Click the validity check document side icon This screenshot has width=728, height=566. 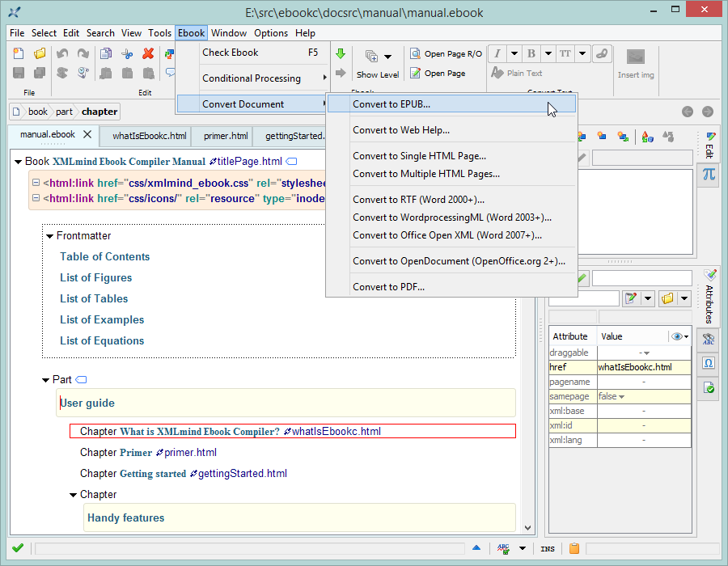[x=709, y=387]
